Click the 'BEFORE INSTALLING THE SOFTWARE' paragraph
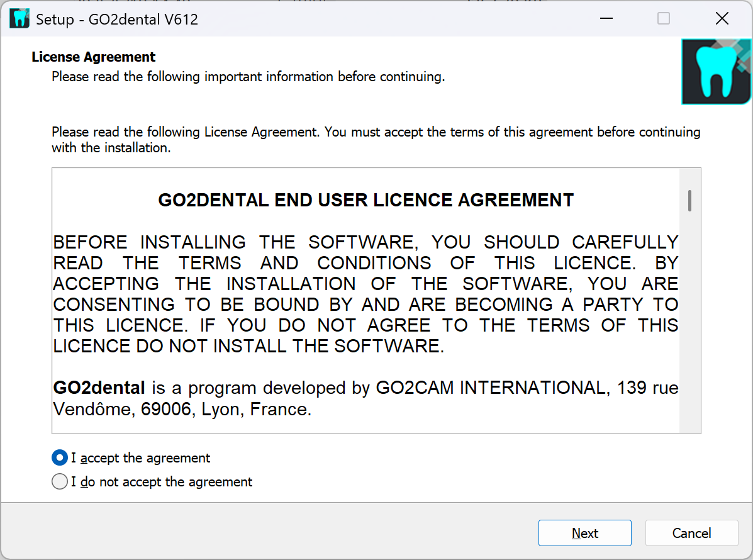 [x=365, y=294]
